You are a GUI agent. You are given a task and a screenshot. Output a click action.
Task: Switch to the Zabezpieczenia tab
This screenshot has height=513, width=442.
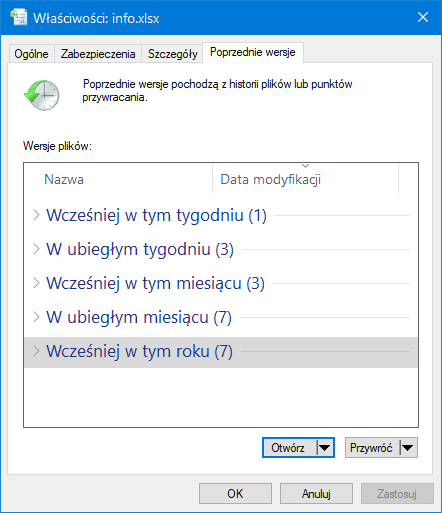pos(98,54)
